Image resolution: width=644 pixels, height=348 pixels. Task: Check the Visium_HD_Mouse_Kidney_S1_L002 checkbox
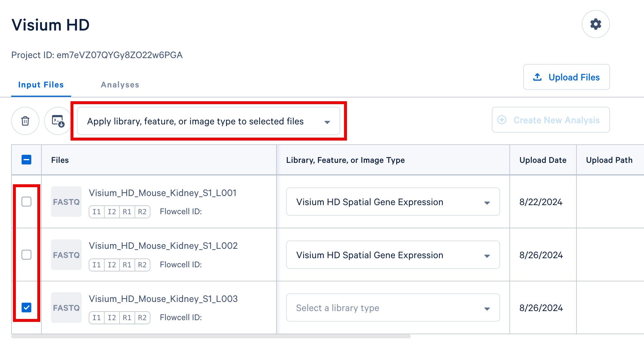(x=26, y=255)
